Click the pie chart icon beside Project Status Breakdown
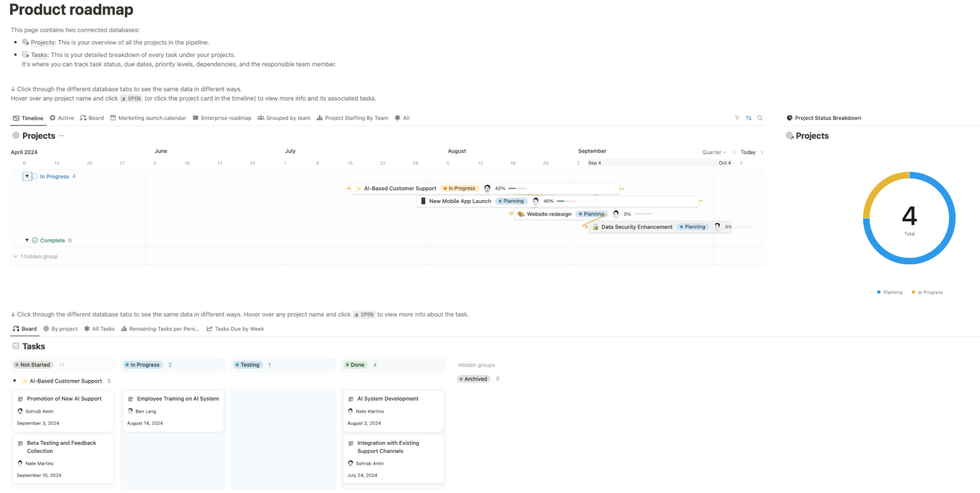The height and width of the screenshot is (493, 980). (789, 118)
